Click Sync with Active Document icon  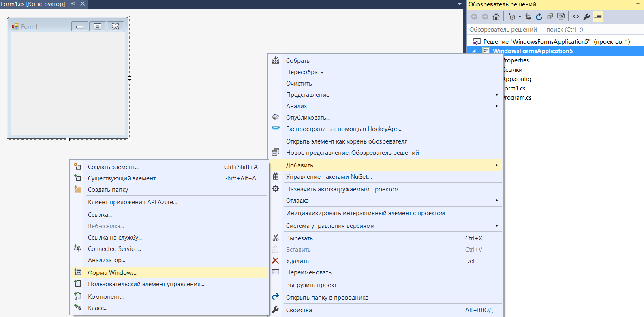528,17
